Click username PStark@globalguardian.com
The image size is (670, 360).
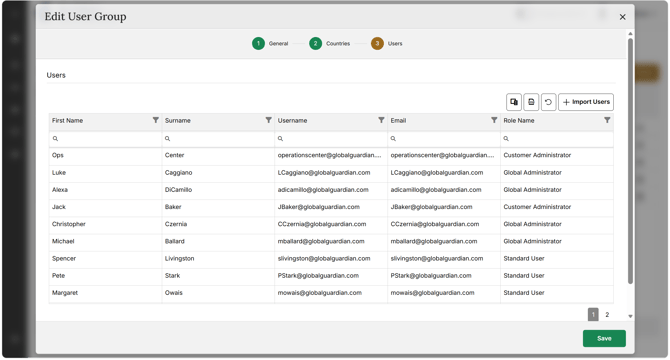pyautogui.click(x=318, y=275)
